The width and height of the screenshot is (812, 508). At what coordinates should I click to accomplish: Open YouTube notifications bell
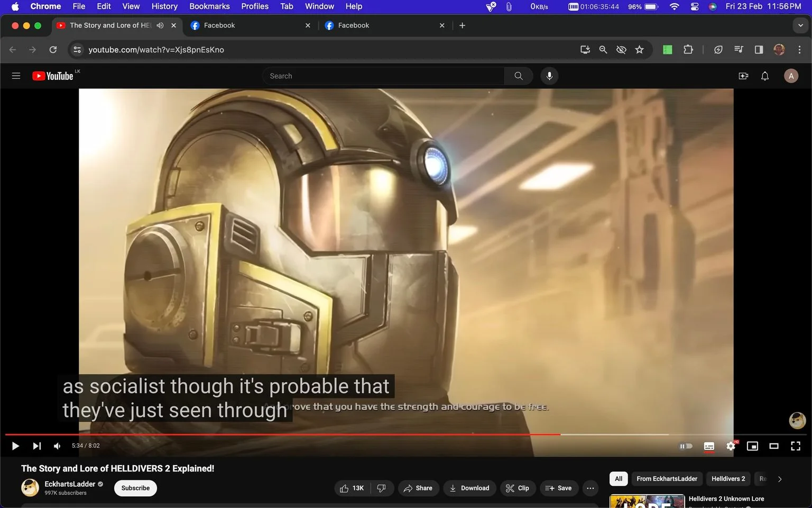pyautogui.click(x=765, y=76)
